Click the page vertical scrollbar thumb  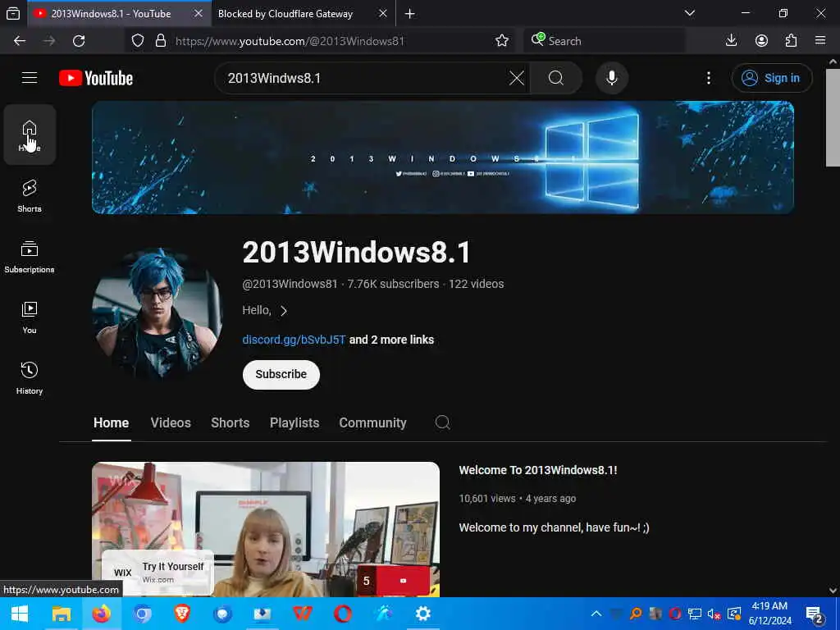pyautogui.click(x=833, y=118)
